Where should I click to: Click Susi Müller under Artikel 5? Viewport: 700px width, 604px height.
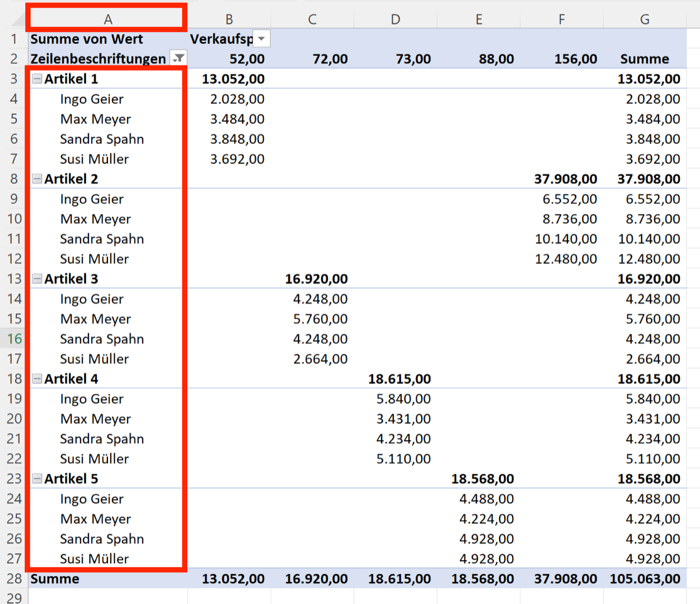click(94, 559)
